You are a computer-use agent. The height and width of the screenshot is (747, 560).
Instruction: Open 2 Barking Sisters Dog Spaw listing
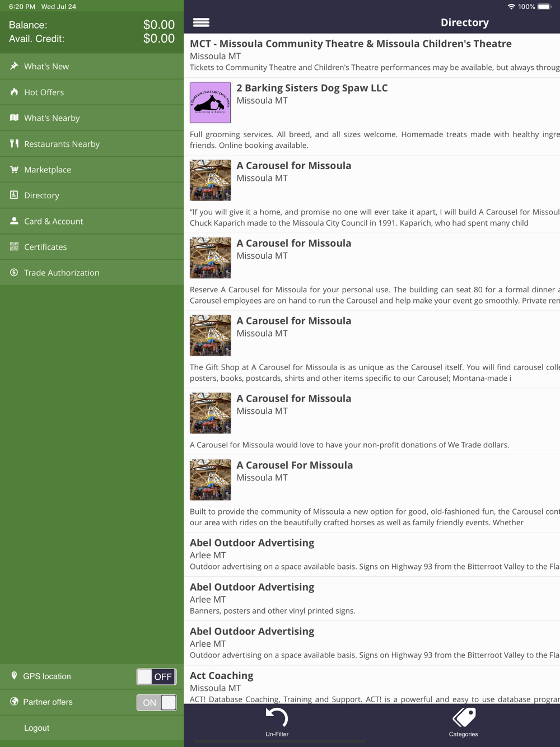(x=372, y=116)
